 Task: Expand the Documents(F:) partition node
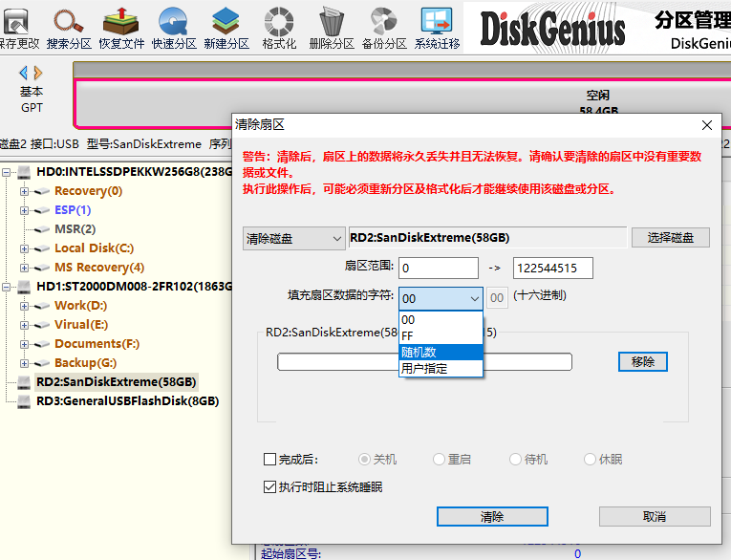click(24, 344)
